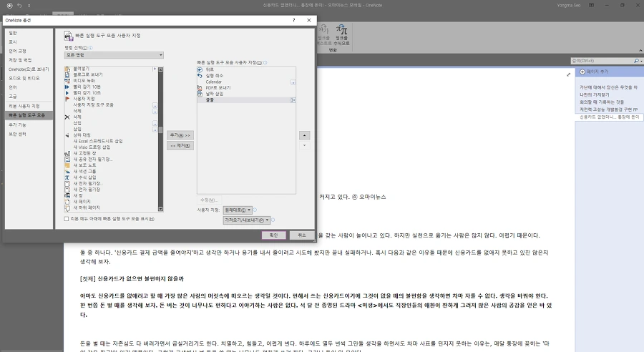This screenshot has width=644, height=352.
Task: Choose the 새 고정된 창 icon
Action: [67, 153]
